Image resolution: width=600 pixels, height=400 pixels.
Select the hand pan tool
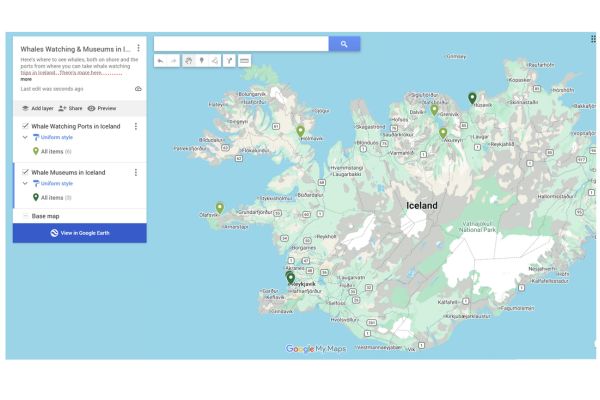coord(188,60)
